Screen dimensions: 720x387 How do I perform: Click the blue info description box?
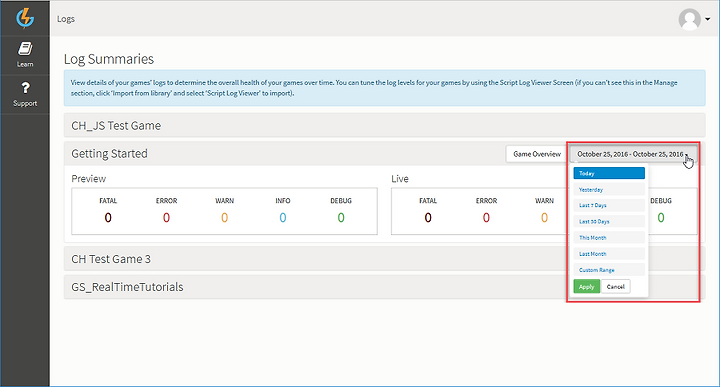384,88
